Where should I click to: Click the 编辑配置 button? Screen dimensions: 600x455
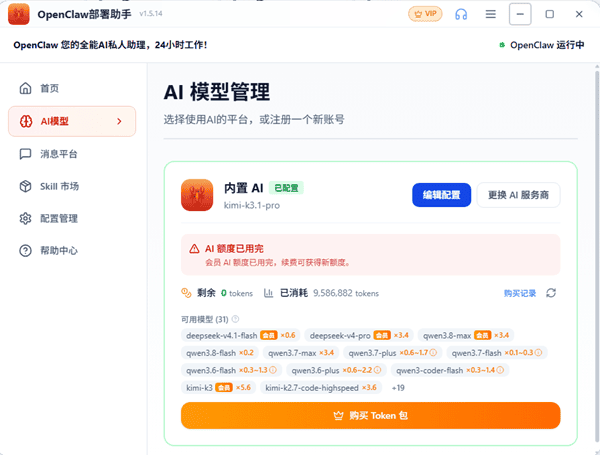click(441, 195)
